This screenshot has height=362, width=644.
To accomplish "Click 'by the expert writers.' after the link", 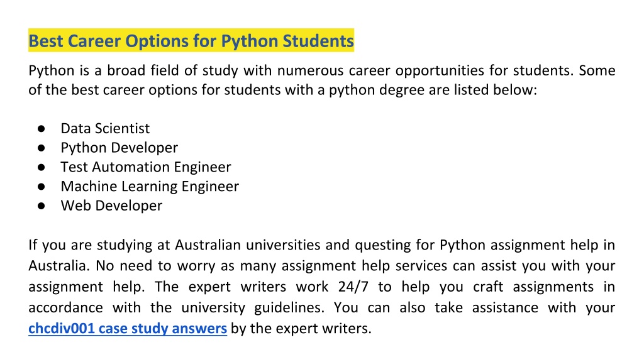I will (x=301, y=328).
